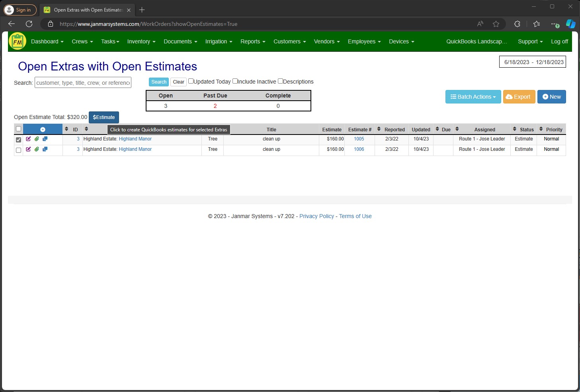The image size is (580, 392).
Task: Click the orange Export button
Action: click(519, 97)
